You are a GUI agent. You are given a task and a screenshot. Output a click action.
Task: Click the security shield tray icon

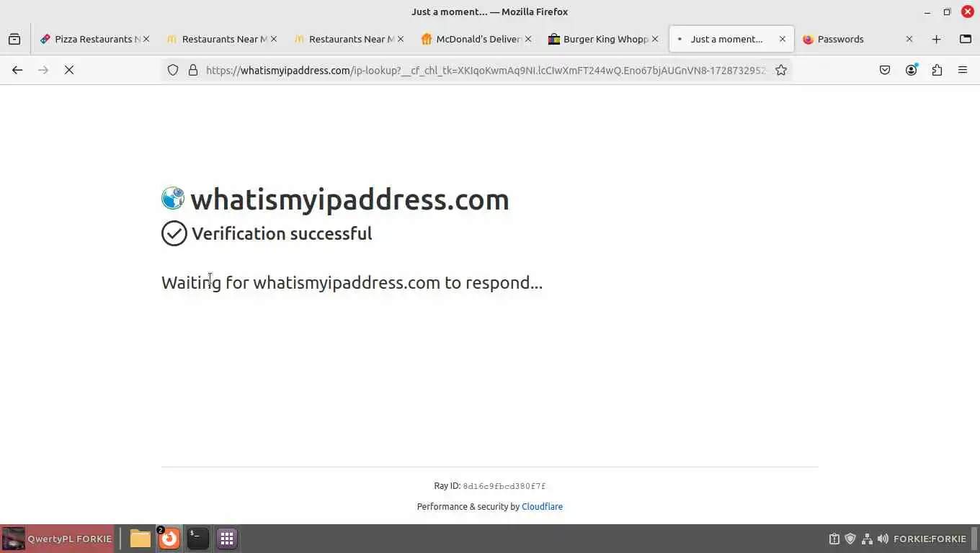(x=850, y=539)
